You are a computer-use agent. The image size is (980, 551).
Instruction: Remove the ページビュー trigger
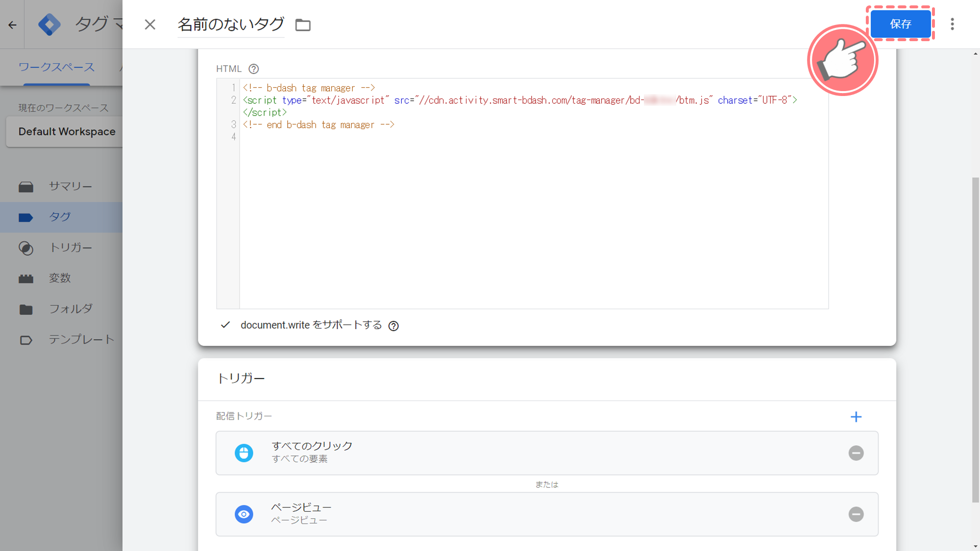point(856,514)
